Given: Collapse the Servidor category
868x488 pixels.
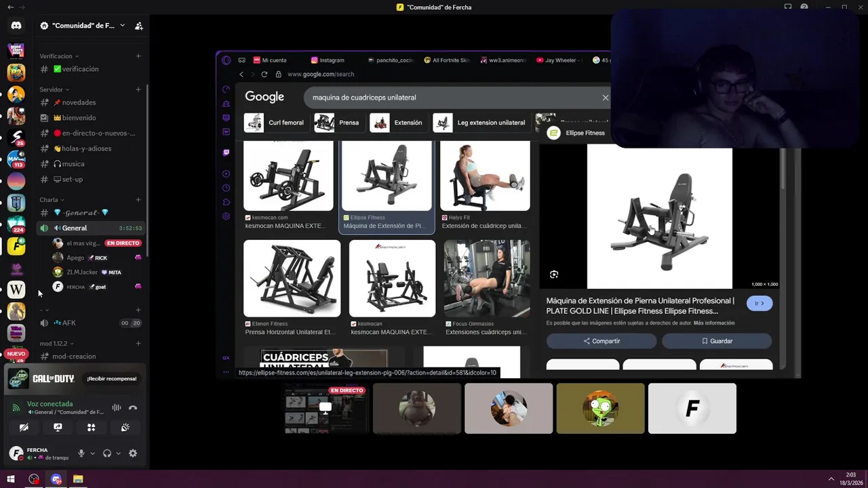Looking at the screenshot, I should [54, 89].
